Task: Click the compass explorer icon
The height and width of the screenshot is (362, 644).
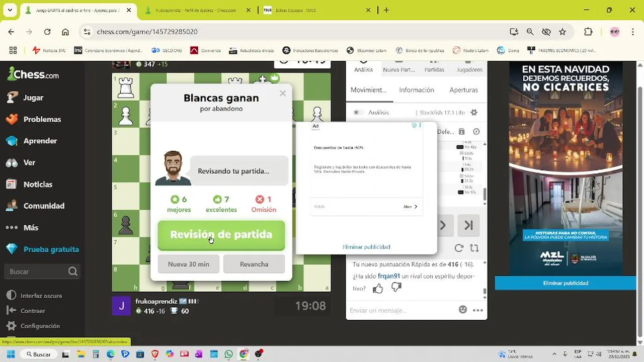Action: [x=476, y=132]
